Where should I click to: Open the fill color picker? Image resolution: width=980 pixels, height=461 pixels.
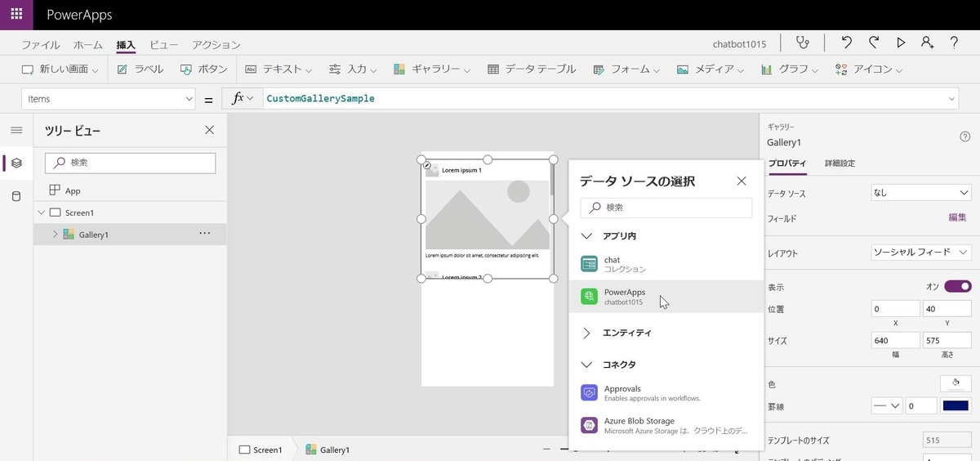(955, 383)
